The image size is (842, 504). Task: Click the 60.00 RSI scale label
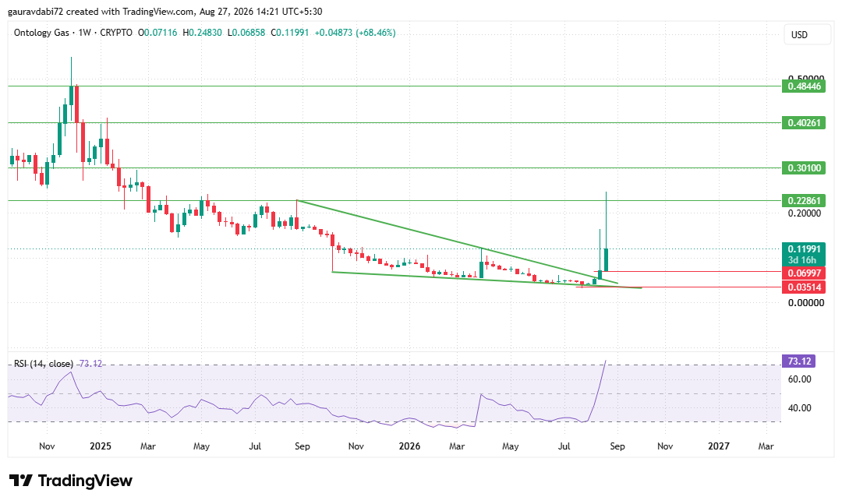[x=799, y=379]
